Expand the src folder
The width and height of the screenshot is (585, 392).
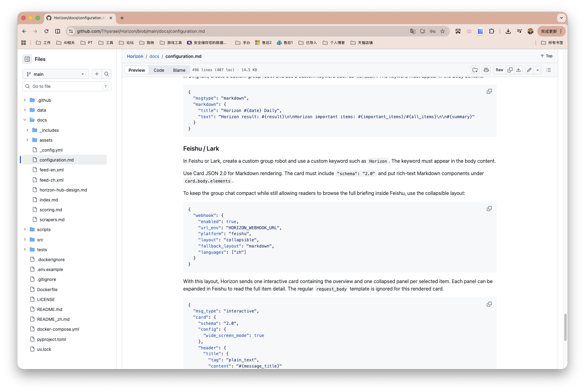click(x=25, y=239)
